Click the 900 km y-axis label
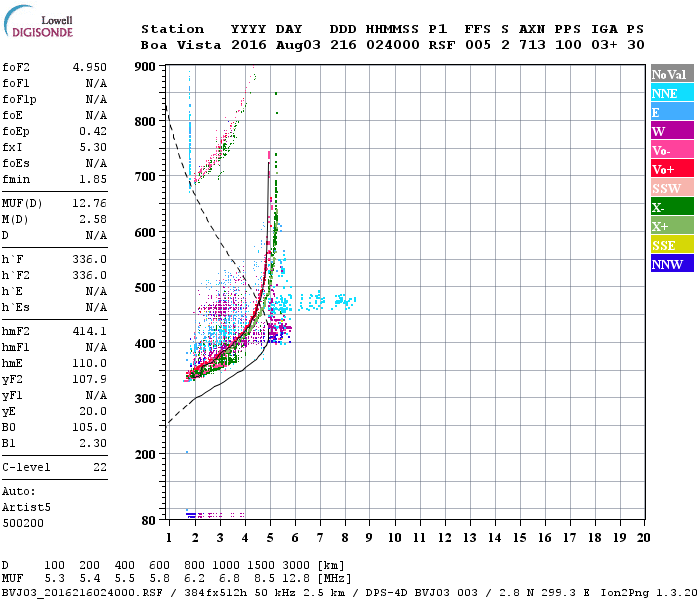700x600 pixels. point(145,67)
